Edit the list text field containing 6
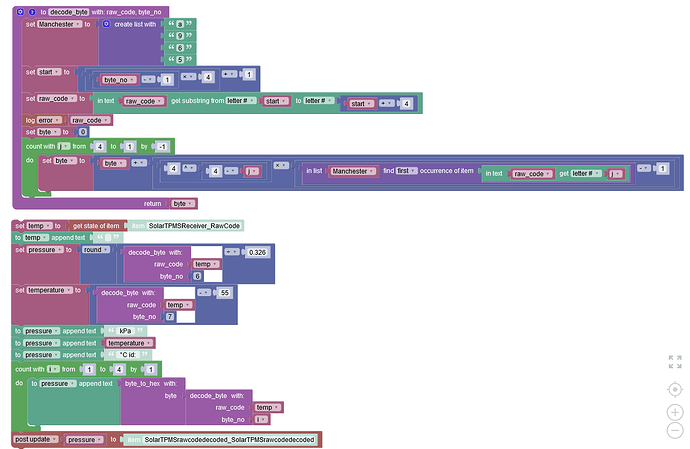 [x=180, y=48]
